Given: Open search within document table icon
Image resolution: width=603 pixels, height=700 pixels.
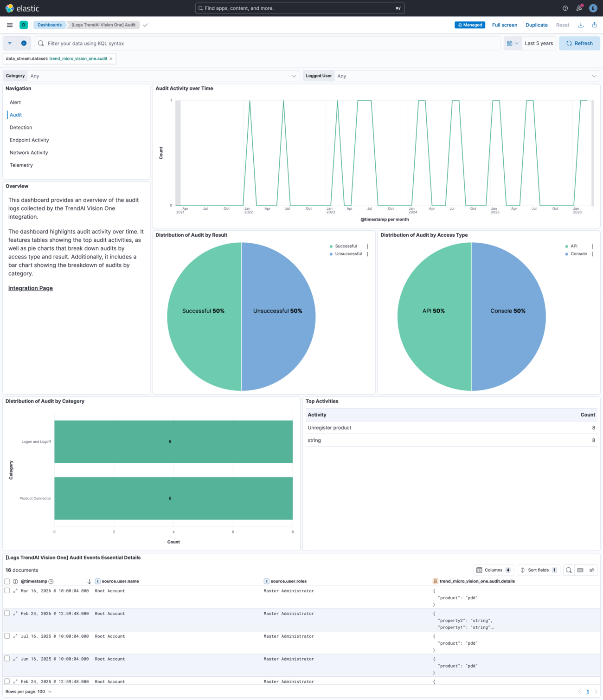Looking at the screenshot, I should 568,570.
